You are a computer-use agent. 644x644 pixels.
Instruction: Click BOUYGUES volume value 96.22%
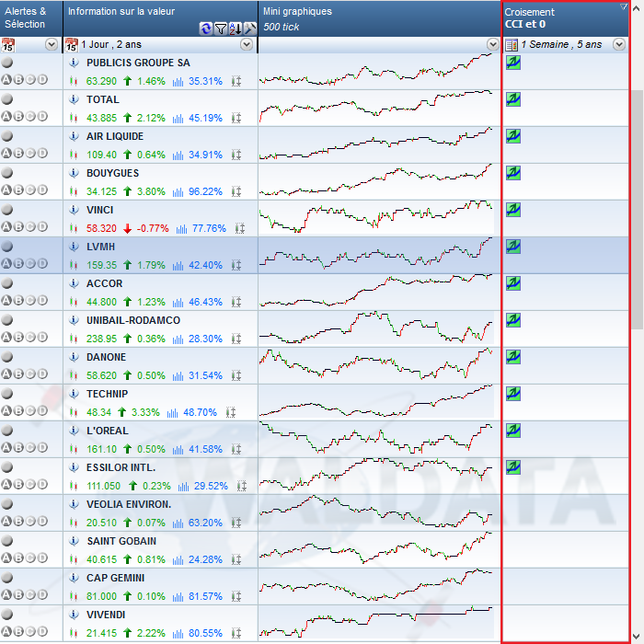pyautogui.click(x=205, y=191)
